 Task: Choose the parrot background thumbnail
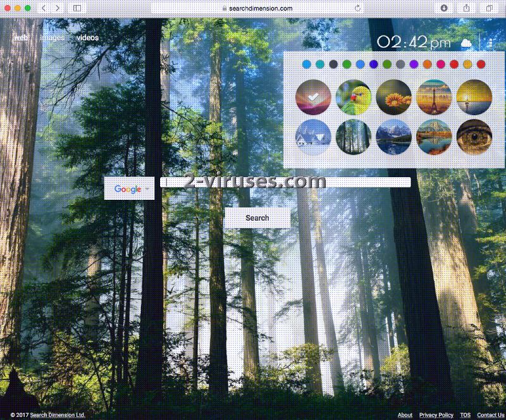tap(354, 97)
